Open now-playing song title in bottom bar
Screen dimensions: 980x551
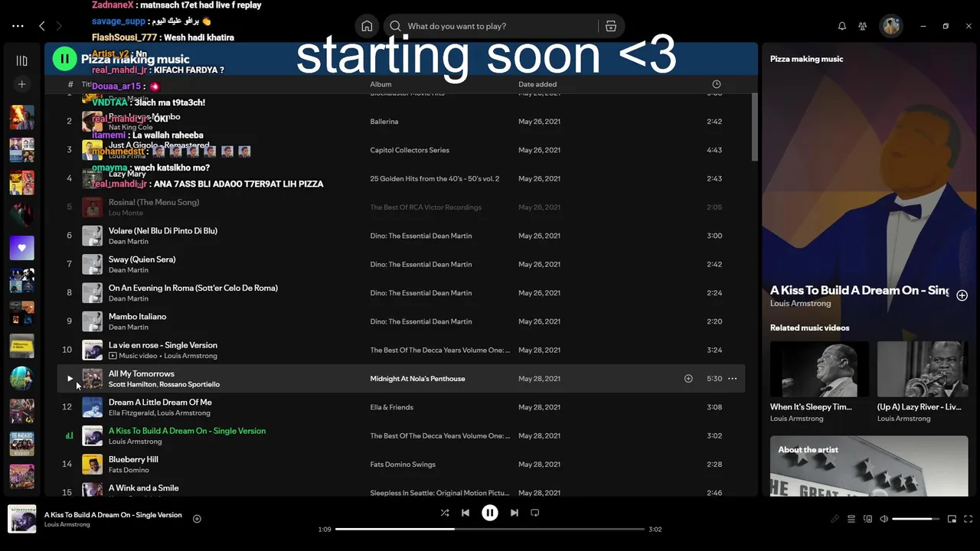tap(113, 515)
